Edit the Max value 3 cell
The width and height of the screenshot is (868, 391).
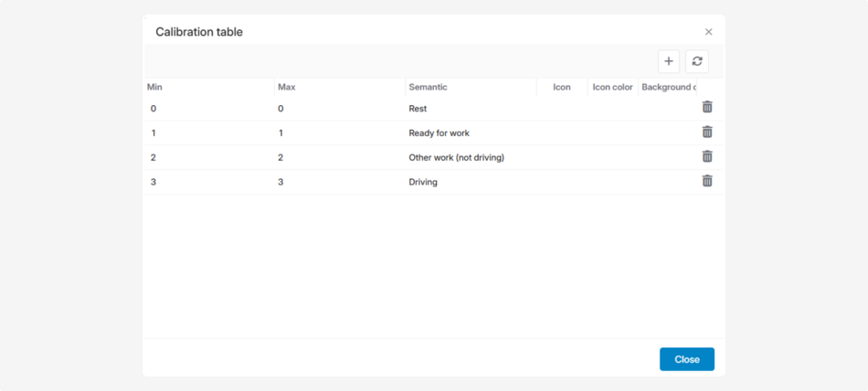[x=281, y=182]
